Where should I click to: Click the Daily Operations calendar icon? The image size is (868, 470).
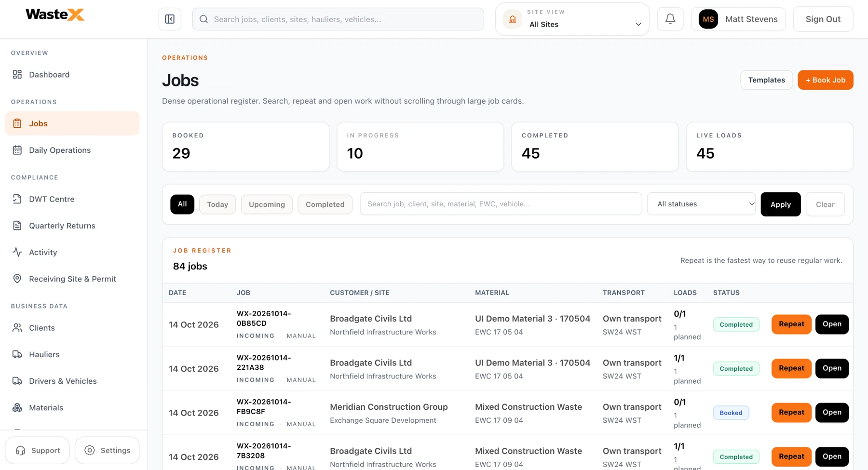click(x=17, y=150)
